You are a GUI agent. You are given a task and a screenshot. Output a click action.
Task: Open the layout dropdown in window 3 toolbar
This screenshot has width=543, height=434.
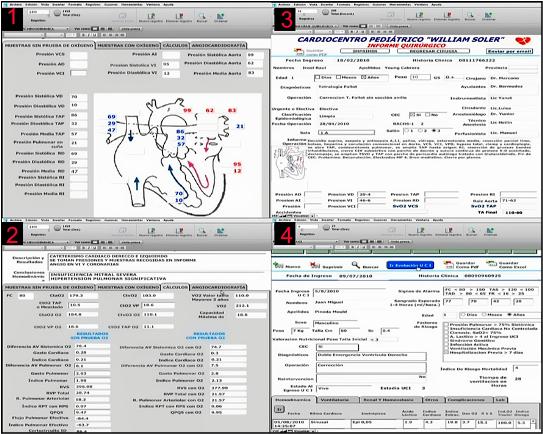click(317, 26)
